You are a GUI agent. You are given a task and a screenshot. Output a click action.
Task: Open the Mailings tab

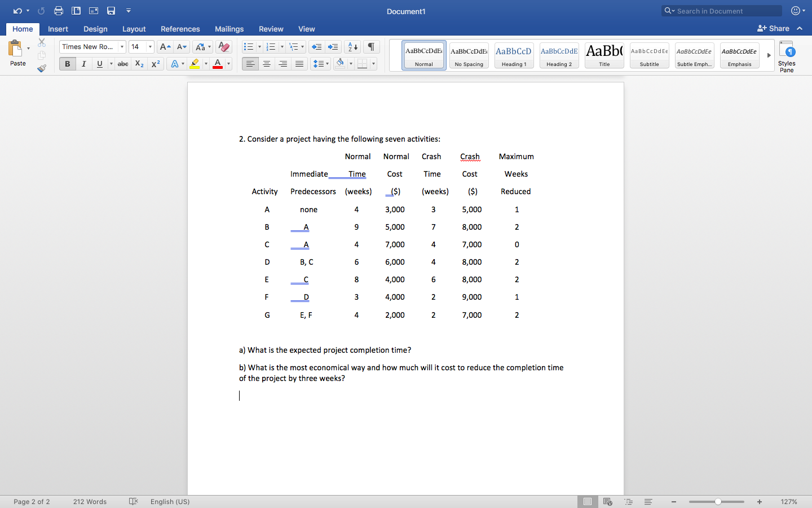[x=229, y=29]
